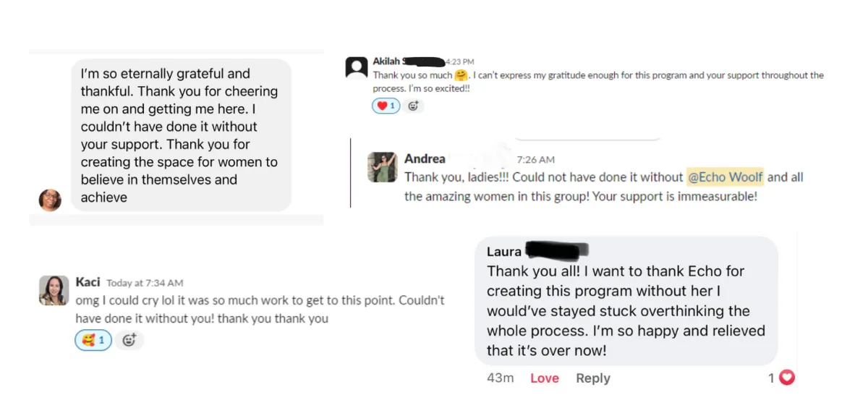The image size is (868, 416).
Task: Toggle the heart reaction on Akilah's message
Action: [x=386, y=106]
